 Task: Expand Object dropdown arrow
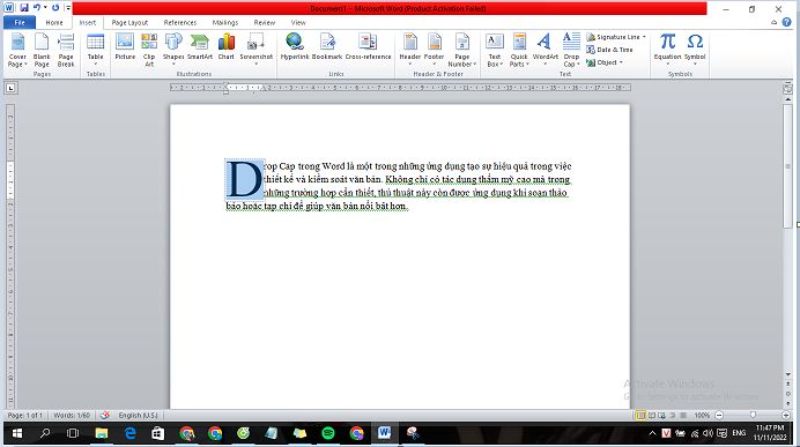tap(621, 62)
